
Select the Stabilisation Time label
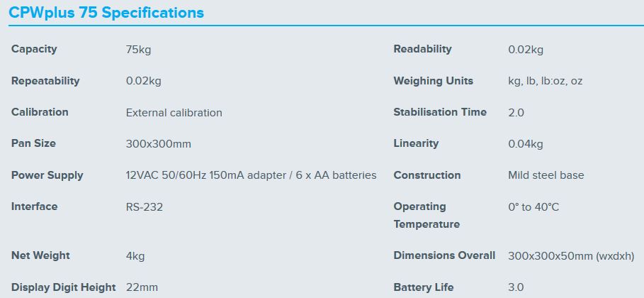tap(440, 112)
